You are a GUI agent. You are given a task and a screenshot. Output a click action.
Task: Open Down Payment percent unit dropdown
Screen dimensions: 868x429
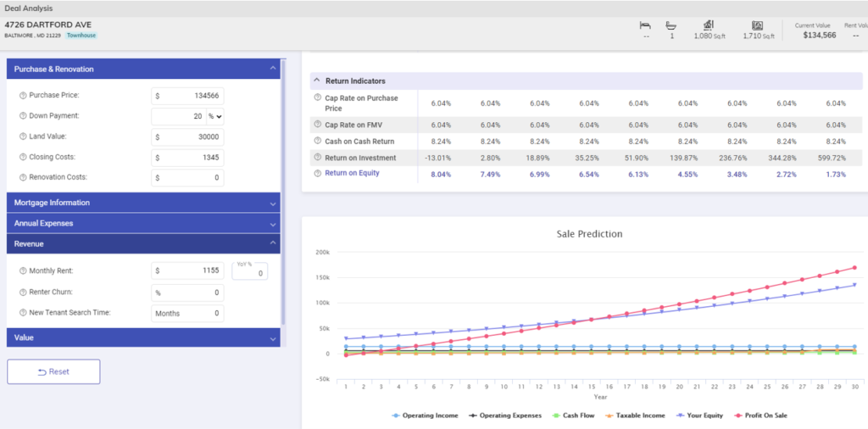point(214,116)
